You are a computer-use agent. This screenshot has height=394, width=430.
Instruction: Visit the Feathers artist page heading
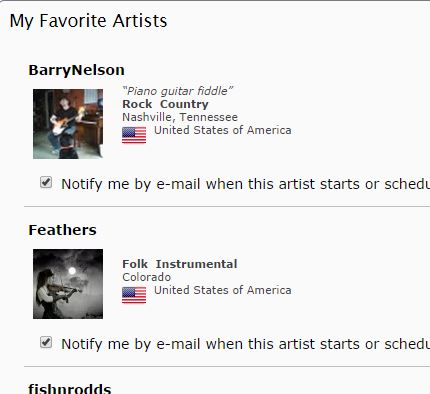pyautogui.click(x=62, y=230)
